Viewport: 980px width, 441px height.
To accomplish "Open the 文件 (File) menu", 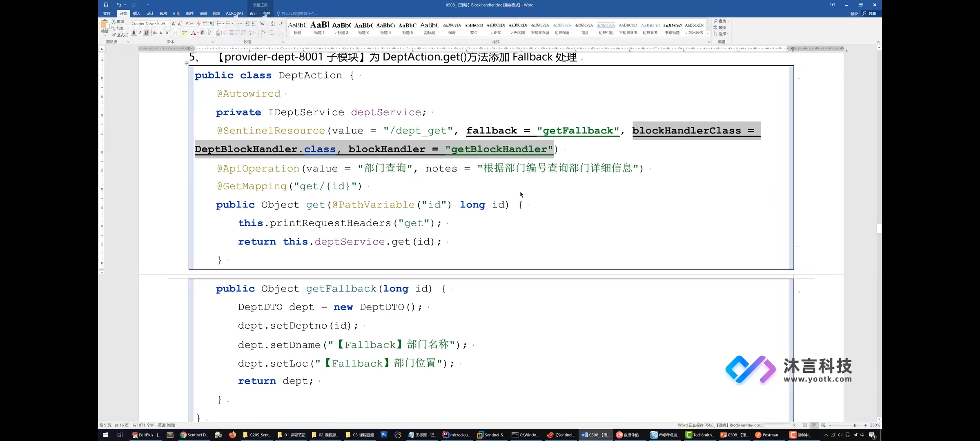I will [x=107, y=13].
